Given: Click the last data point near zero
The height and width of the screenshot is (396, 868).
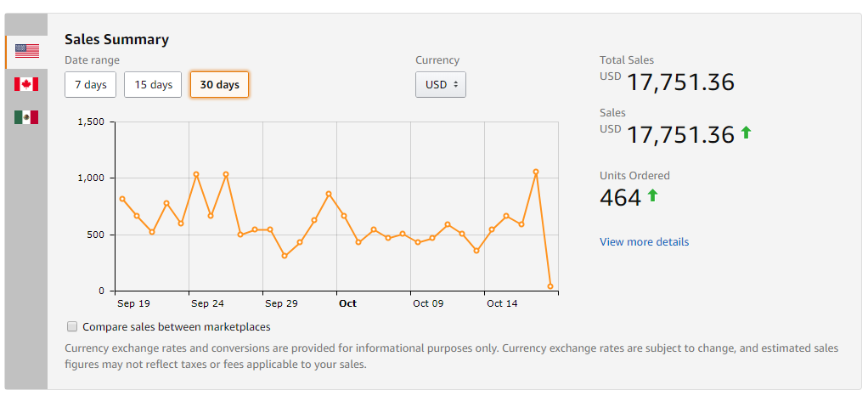Looking at the screenshot, I should coord(550,286).
